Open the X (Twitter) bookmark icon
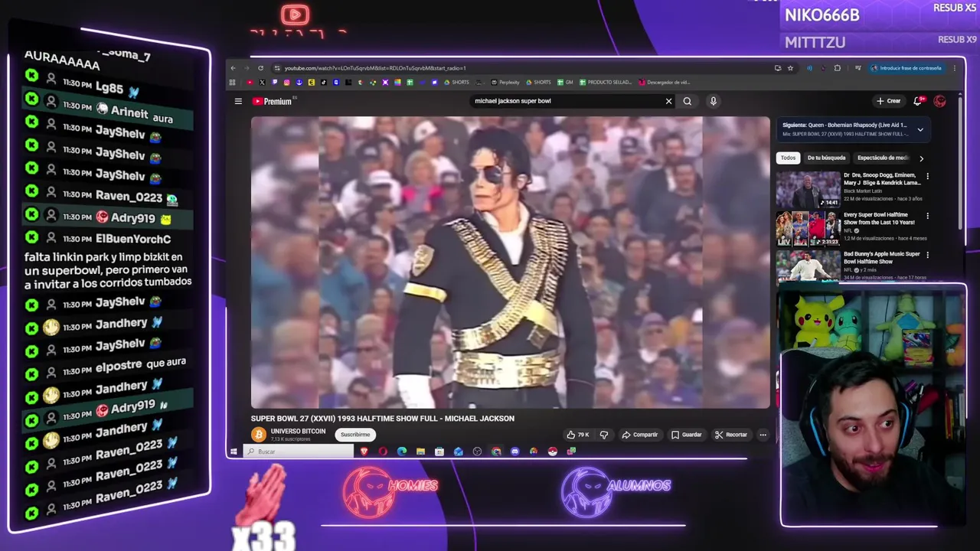 coord(262,82)
